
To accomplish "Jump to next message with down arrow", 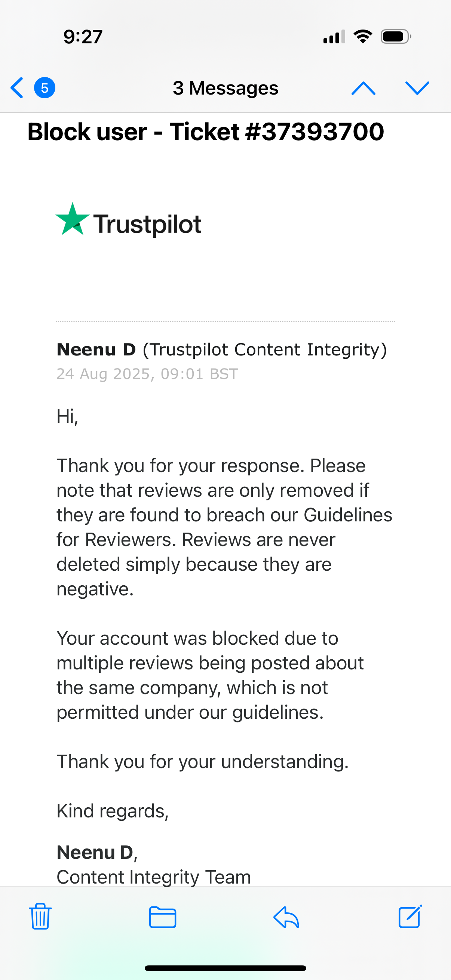I will [x=417, y=88].
